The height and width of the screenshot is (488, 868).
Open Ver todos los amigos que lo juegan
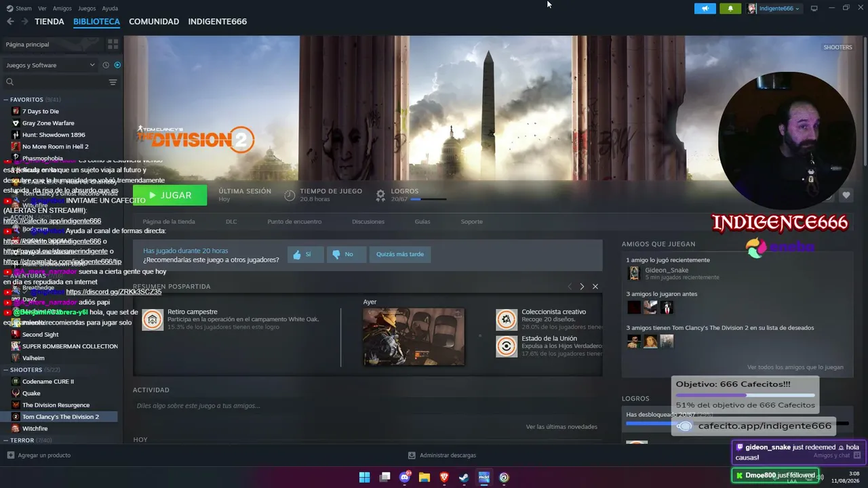[795, 367]
